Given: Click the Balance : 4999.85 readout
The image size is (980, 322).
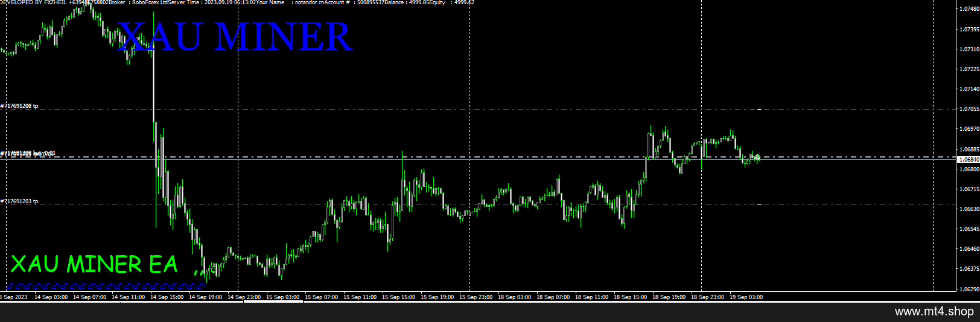Looking at the screenshot, I should click(407, 2).
